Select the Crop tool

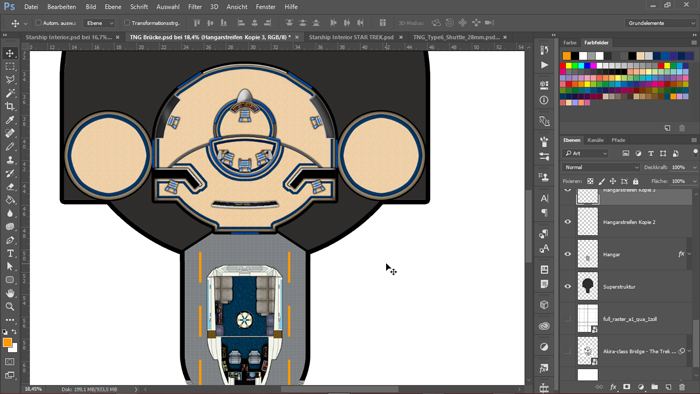pyautogui.click(x=10, y=107)
